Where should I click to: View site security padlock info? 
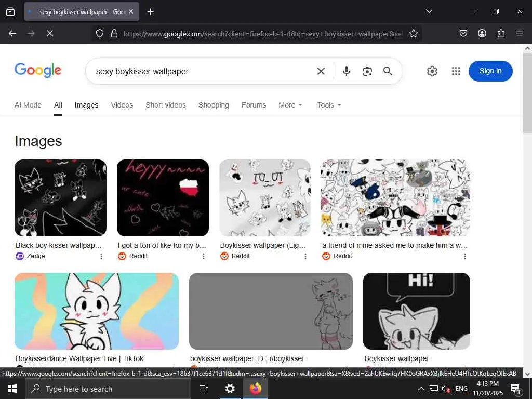pos(114,33)
